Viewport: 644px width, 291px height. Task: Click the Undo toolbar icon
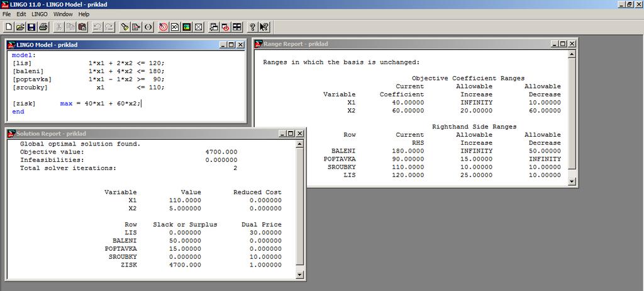pos(97,27)
